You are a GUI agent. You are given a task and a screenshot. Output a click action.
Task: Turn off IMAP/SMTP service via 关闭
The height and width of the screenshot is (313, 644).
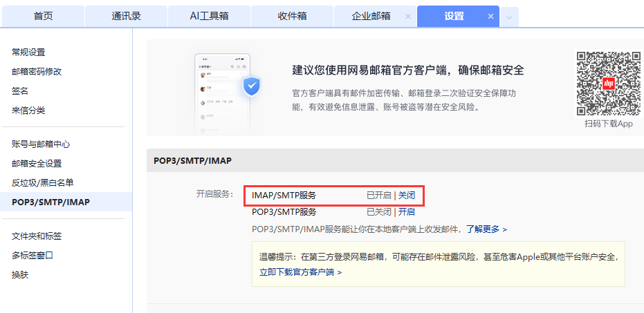point(407,196)
